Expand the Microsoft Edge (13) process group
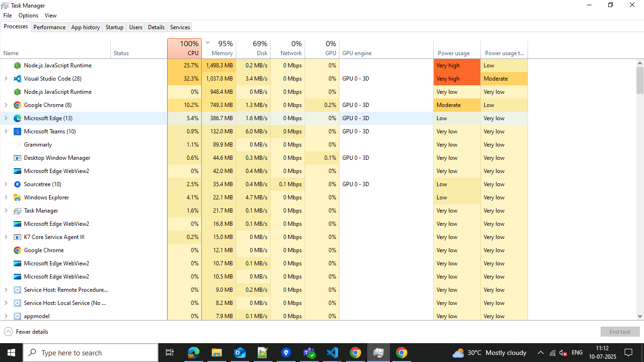This screenshot has height=362, width=644. 6,118
